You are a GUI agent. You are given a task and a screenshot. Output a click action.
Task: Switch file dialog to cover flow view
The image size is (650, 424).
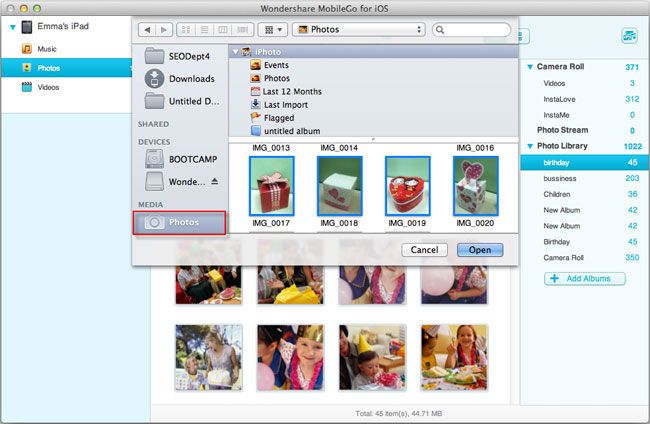[x=243, y=30]
